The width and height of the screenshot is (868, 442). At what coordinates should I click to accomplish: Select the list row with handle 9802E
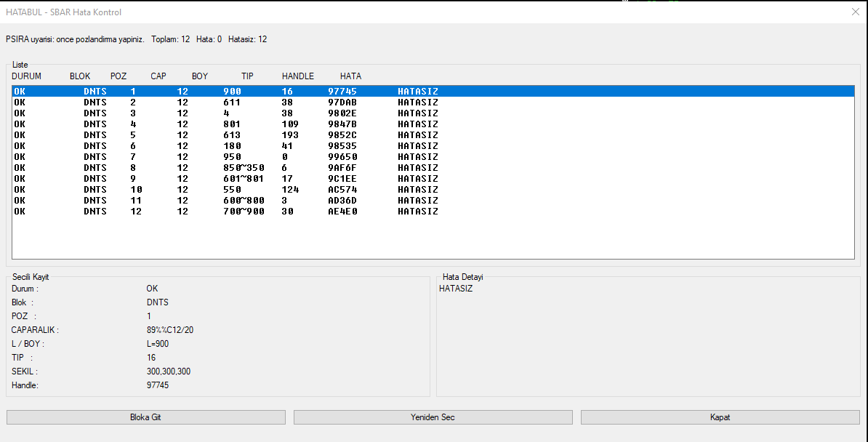tap(433, 113)
